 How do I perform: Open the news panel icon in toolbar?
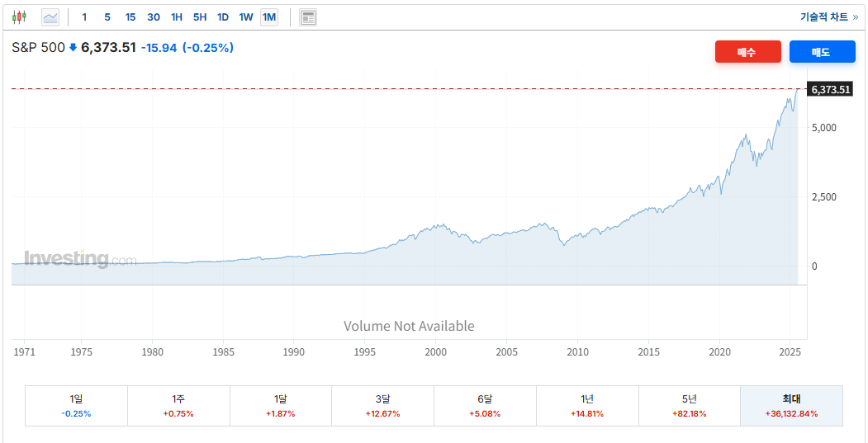click(x=308, y=17)
